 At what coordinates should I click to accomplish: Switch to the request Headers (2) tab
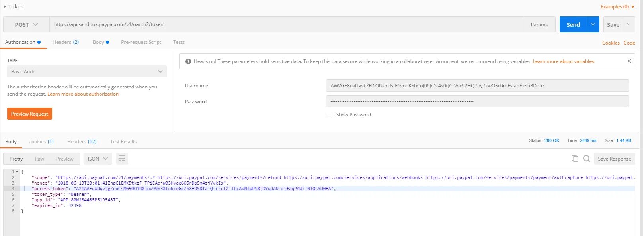point(66,42)
